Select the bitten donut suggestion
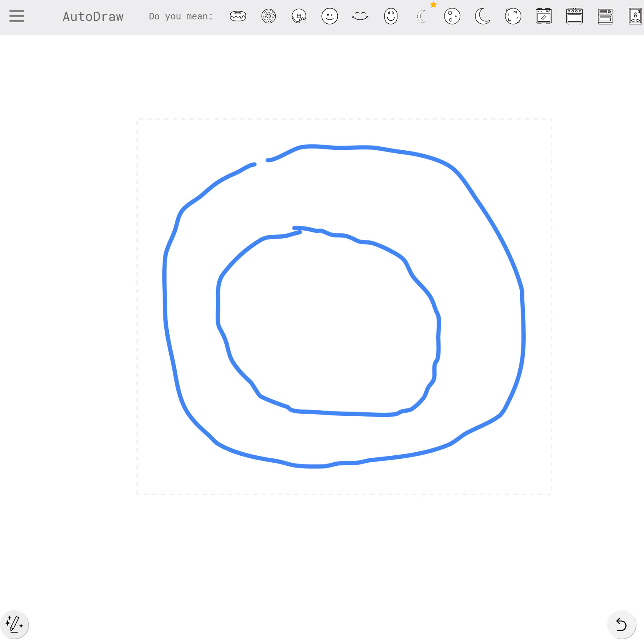The width and height of the screenshot is (644, 644). click(x=299, y=17)
